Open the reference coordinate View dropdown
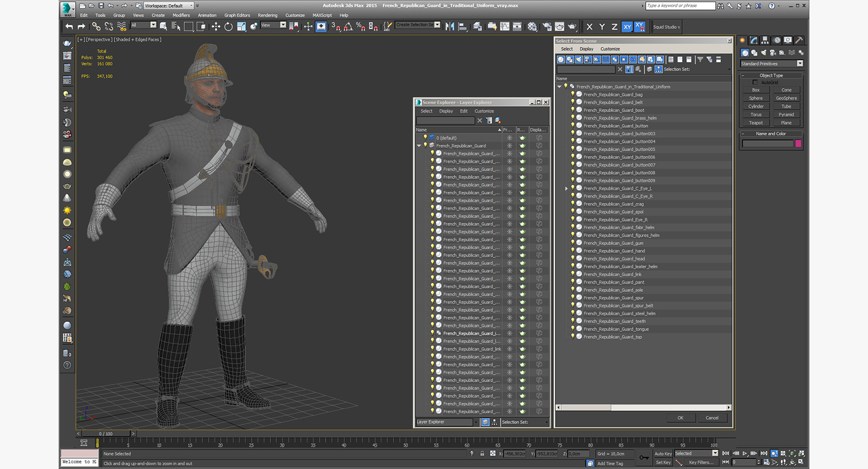The height and width of the screenshot is (469, 868). click(273, 25)
